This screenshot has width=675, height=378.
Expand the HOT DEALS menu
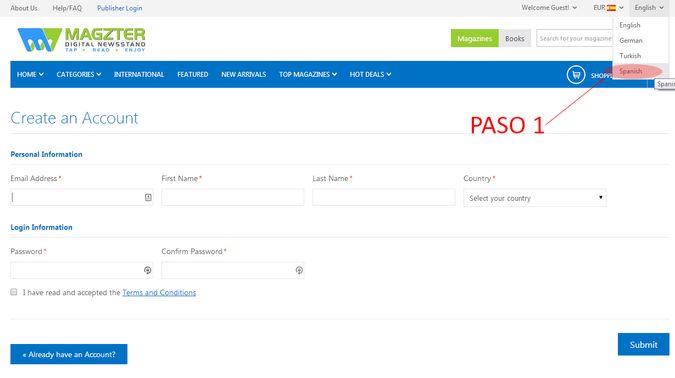370,74
